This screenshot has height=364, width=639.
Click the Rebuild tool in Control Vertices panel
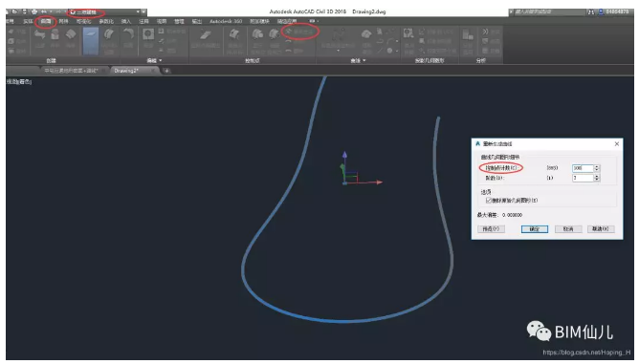[299, 32]
